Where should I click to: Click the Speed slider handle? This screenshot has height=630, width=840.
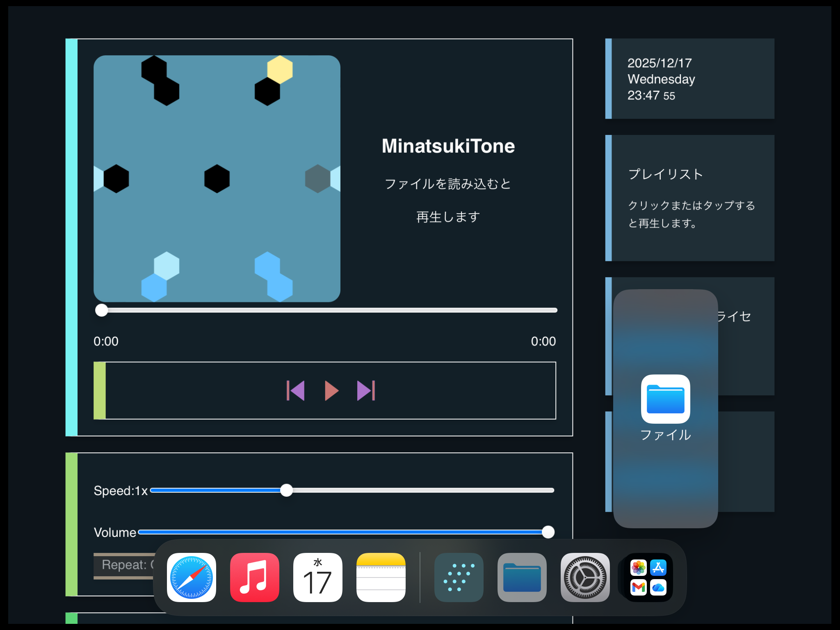coord(286,490)
